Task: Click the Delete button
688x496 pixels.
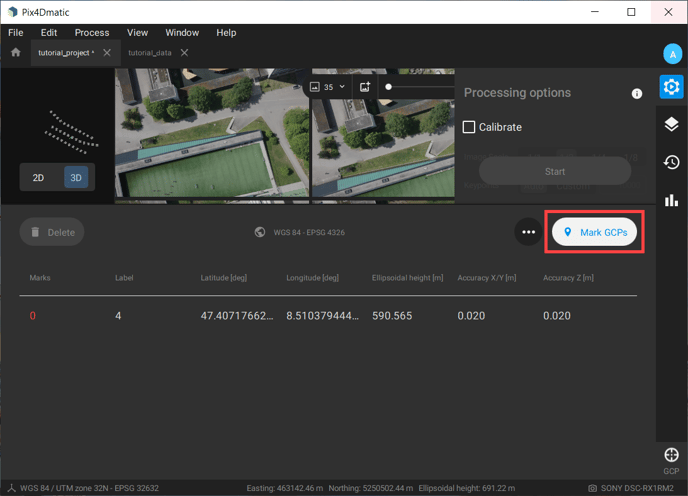Action: click(x=52, y=232)
